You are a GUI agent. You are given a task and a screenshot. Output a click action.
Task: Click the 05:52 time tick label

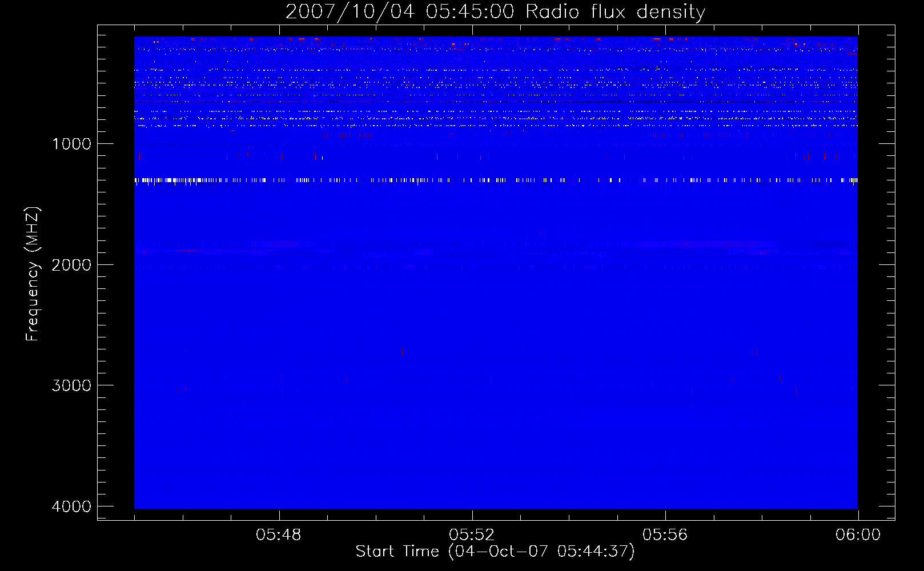[472, 535]
